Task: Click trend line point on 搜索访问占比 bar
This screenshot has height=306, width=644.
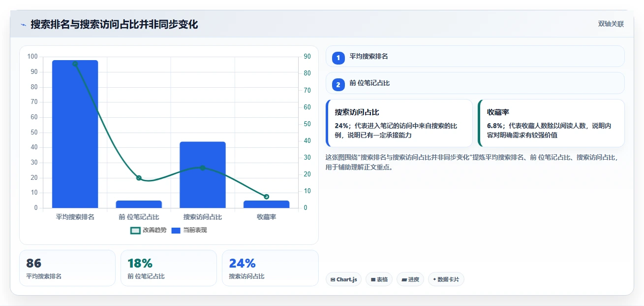Action: click(x=203, y=168)
